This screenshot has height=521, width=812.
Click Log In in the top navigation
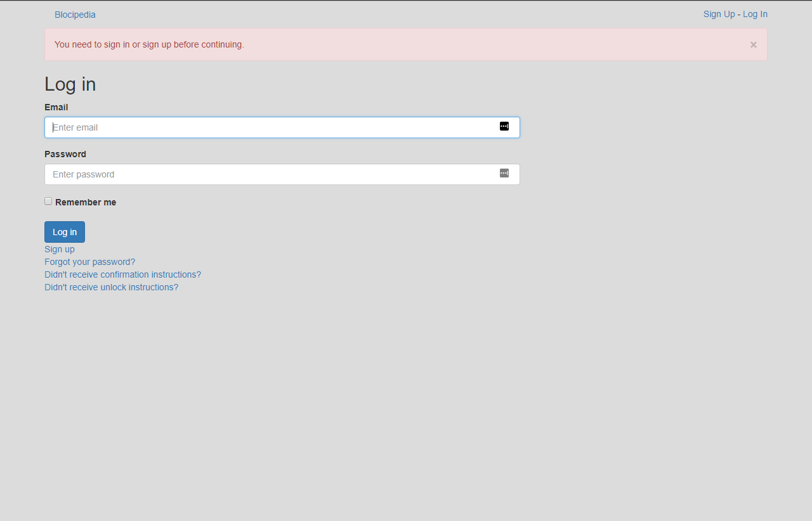(x=755, y=14)
